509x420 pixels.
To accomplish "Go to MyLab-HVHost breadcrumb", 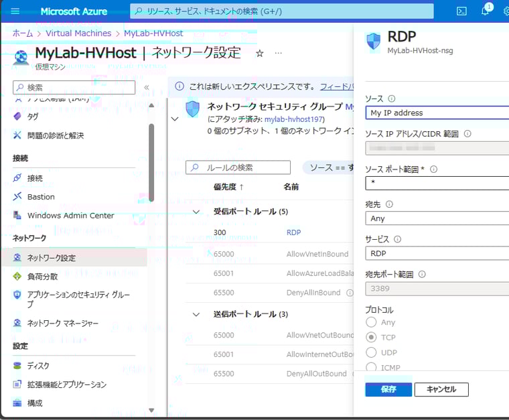I will pos(153,33).
